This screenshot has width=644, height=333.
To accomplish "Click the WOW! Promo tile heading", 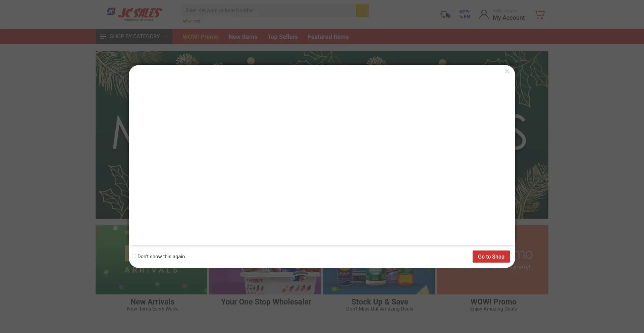I will [493, 302].
